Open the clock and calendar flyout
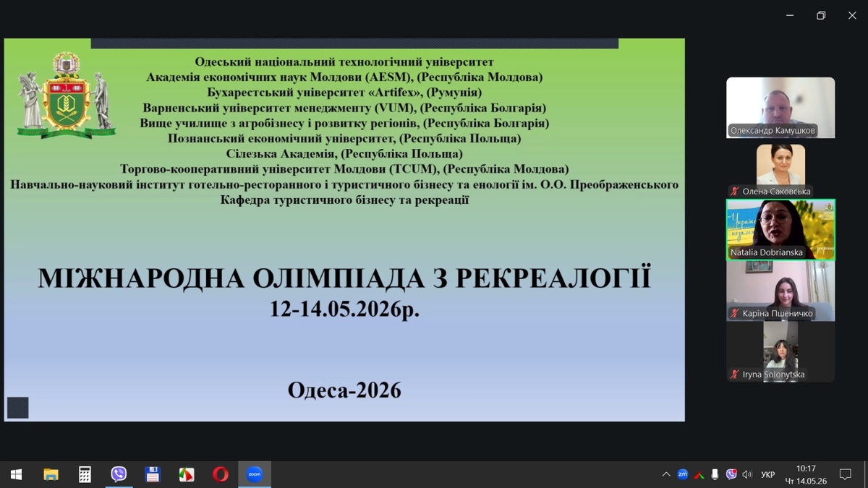 (x=806, y=474)
